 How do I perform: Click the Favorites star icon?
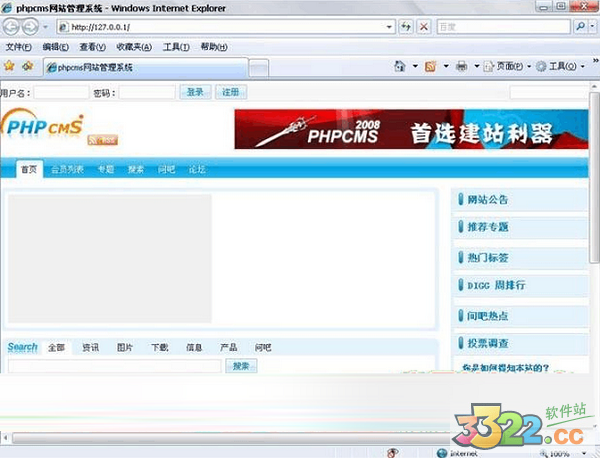[x=9, y=66]
